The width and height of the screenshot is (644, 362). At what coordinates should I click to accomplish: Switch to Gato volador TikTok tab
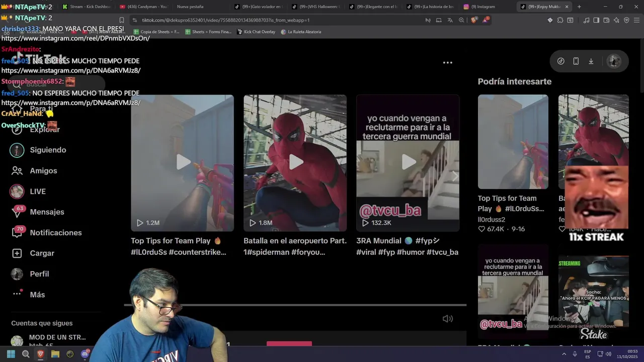tap(259, 7)
